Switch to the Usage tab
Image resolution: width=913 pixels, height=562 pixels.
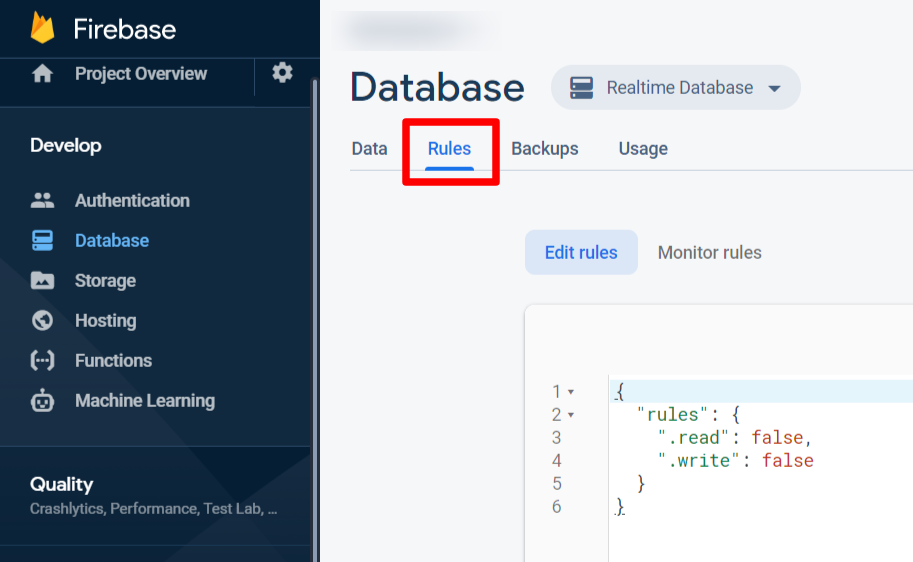tap(643, 149)
